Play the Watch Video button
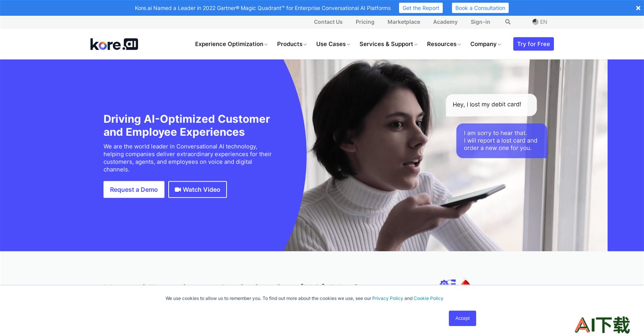This screenshot has height=336, width=644. pyautogui.click(x=197, y=189)
